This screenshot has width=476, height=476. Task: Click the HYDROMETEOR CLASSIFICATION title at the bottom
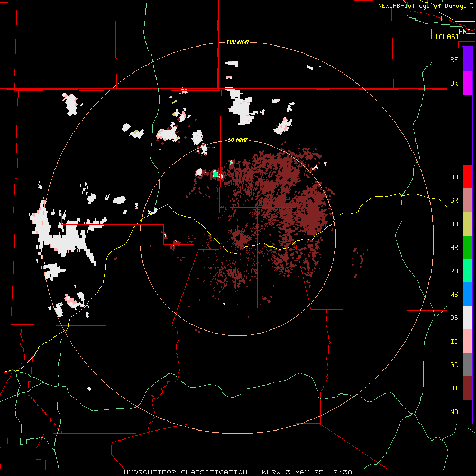pyautogui.click(x=186, y=472)
